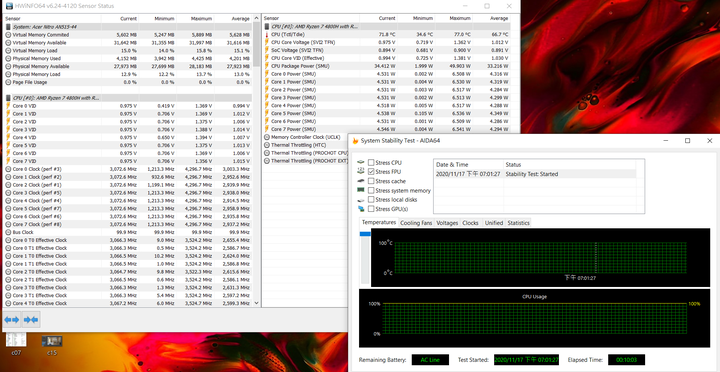Select the Core 5 Clock (perf #7) row
The height and width of the screenshot is (372, 720).
click(128, 209)
